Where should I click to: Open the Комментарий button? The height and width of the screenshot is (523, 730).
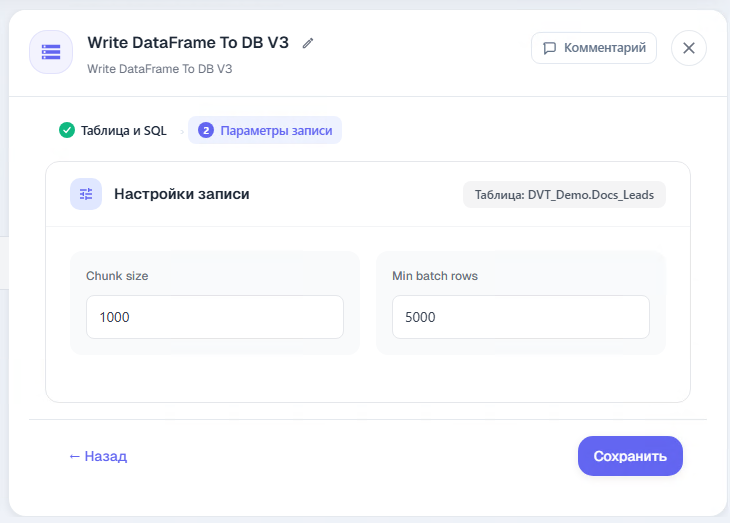pos(594,48)
